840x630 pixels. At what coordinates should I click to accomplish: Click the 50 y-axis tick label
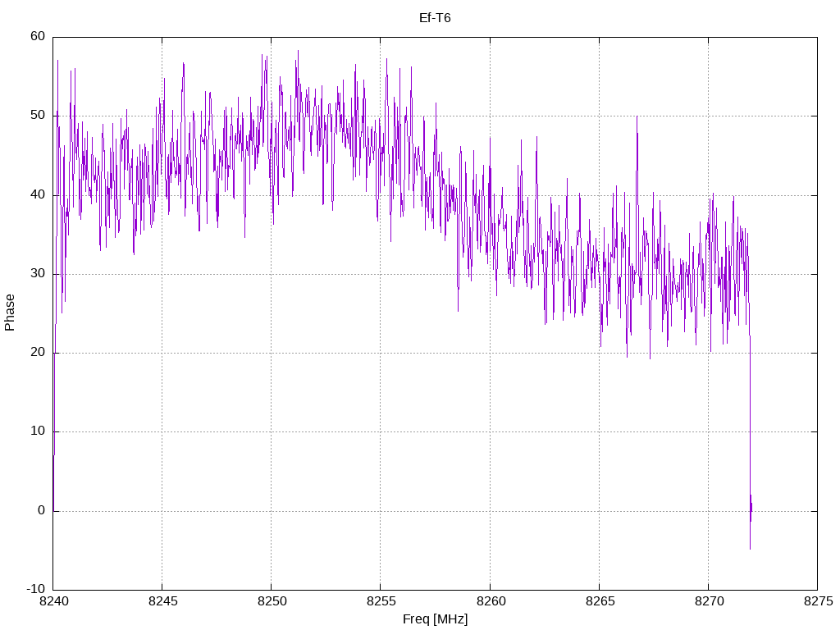[x=38, y=116]
